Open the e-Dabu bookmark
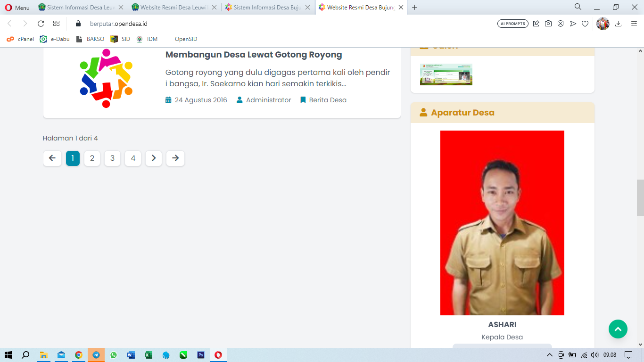Viewport: 644px width, 362px height. pyautogui.click(x=53, y=39)
